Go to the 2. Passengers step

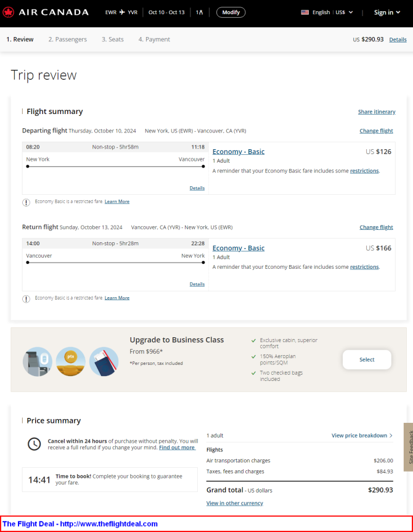click(68, 39)
